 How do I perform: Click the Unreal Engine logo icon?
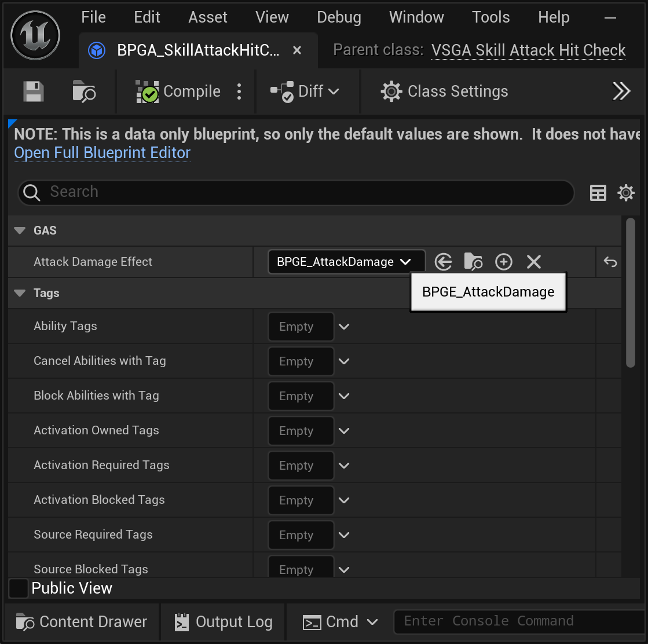(x=35, y=35)
